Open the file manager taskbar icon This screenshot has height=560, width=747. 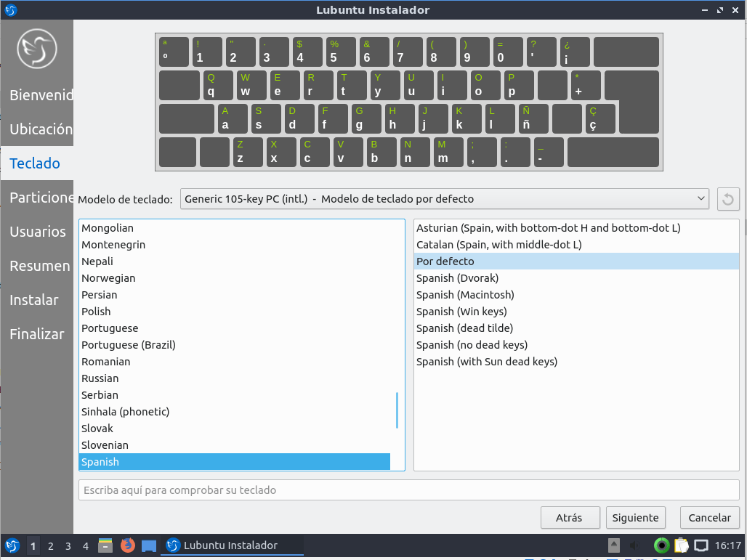pos(106,545)
